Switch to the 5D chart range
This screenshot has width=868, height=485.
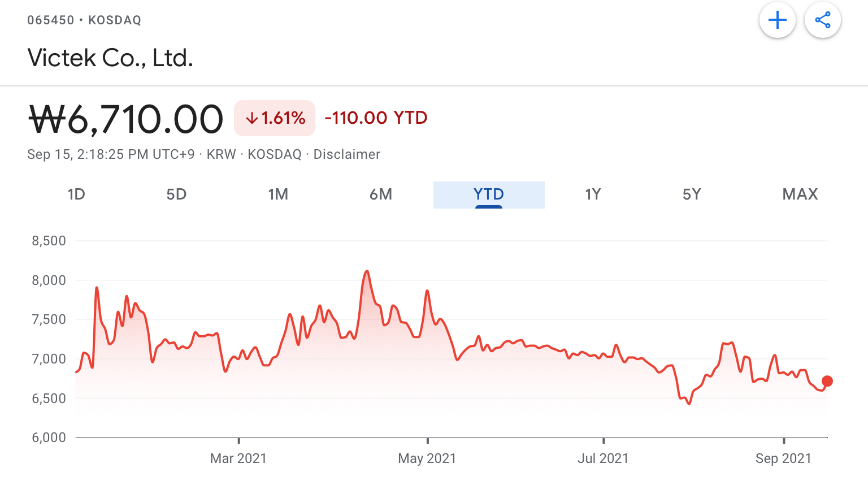176,194
